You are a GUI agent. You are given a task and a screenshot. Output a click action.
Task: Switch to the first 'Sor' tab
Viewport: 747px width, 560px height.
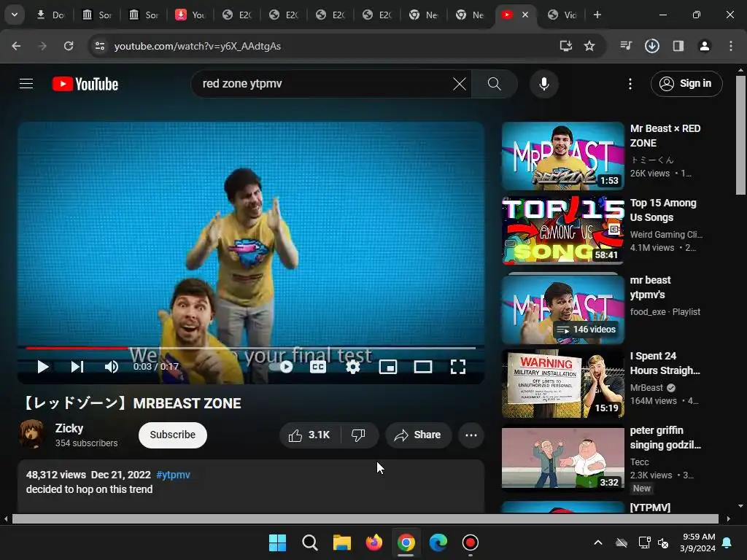[98, 15]
